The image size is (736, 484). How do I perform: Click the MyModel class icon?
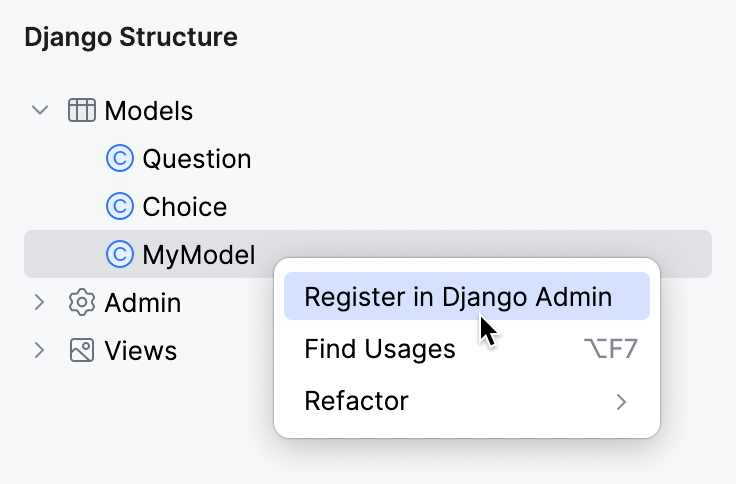(119, 254)
